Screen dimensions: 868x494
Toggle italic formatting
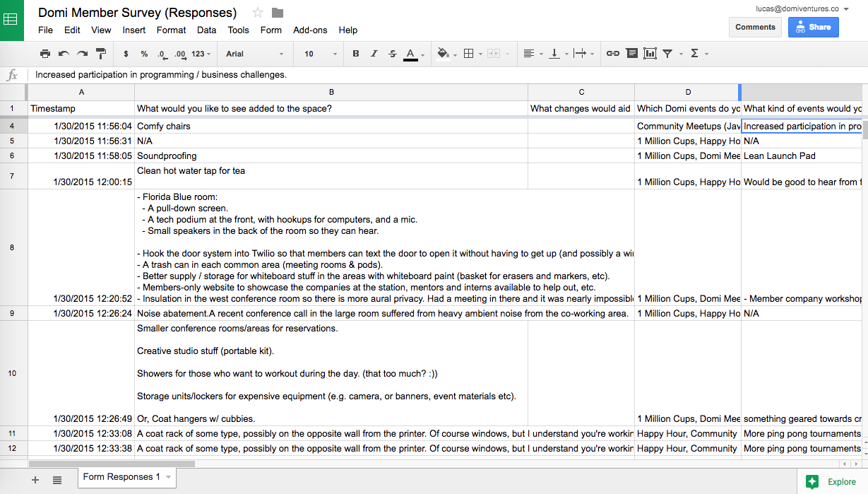point(374,54)
